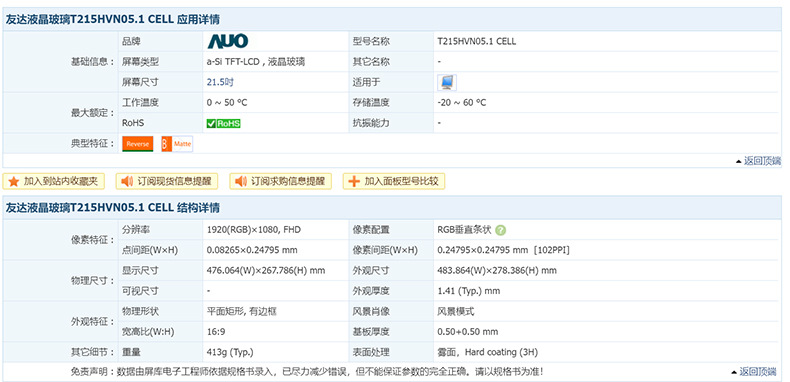Viewport: 790px width, 382px height.
Task: Click model name value T215HVN05.1 CELL
Action: [x=477, y=41]
